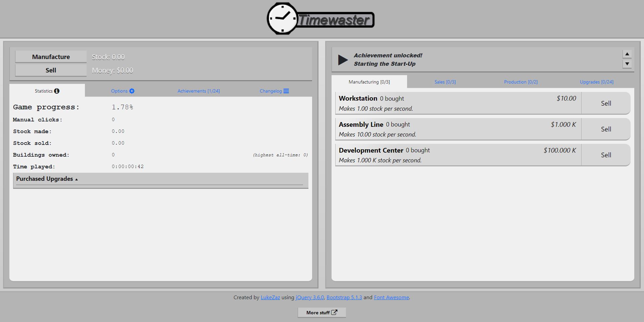The height and width of the screenshot is (322, 644).
Task: Click the gear icon on Options tab
Action: click(132, 91)
